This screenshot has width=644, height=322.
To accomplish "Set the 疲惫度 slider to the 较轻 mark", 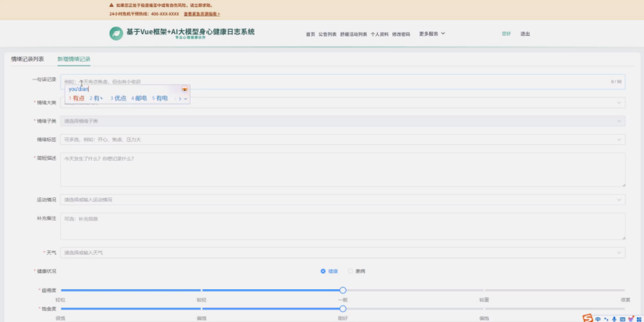I will (x=202, y=290).
